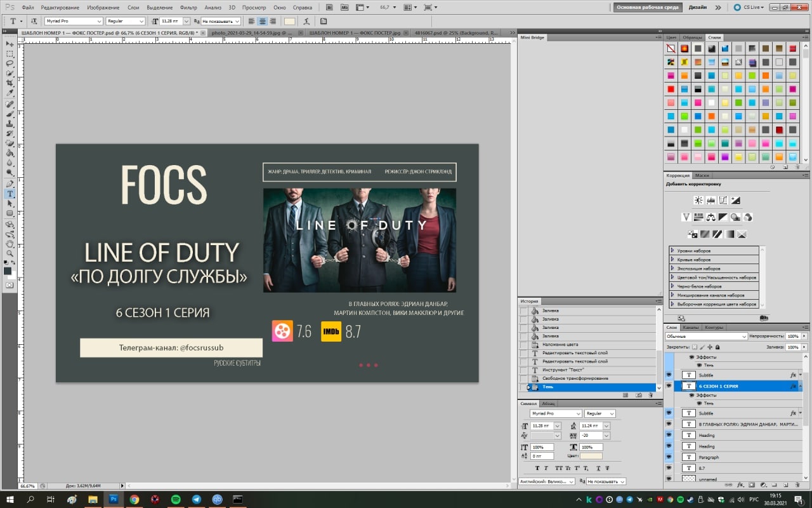
Task: Select the Horizontal Type tool in toolbox
Action: 10,194
